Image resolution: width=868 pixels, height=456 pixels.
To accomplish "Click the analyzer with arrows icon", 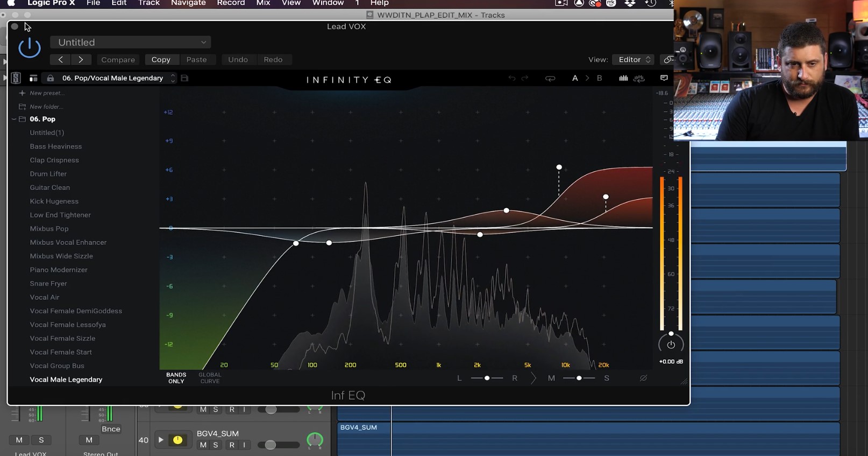I will tap(639, 78).
